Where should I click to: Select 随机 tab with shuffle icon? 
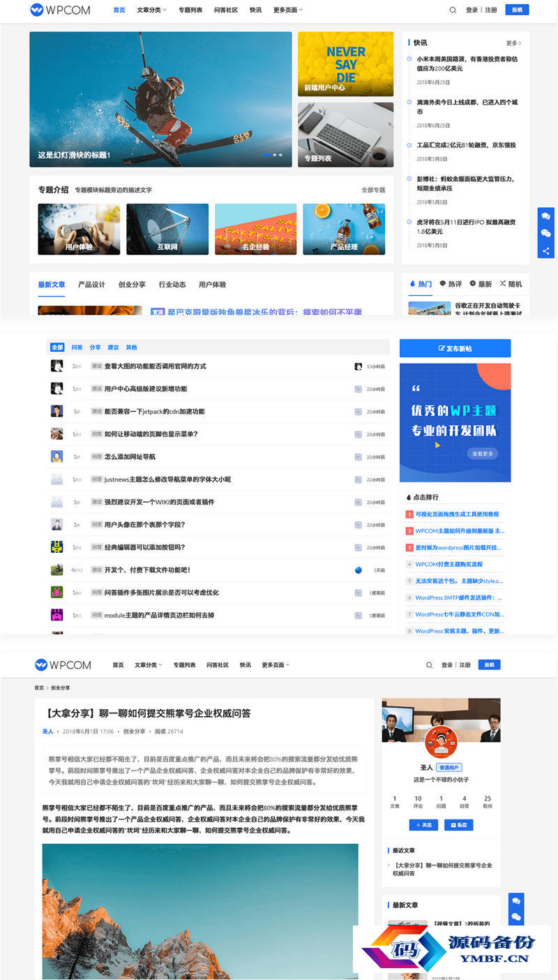[x=511, y=284]
